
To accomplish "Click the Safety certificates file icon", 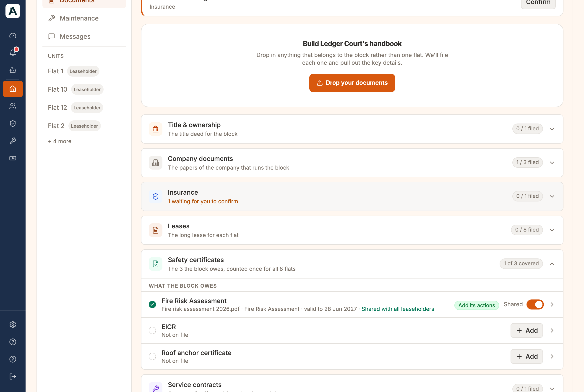I will tap(156, 264).
